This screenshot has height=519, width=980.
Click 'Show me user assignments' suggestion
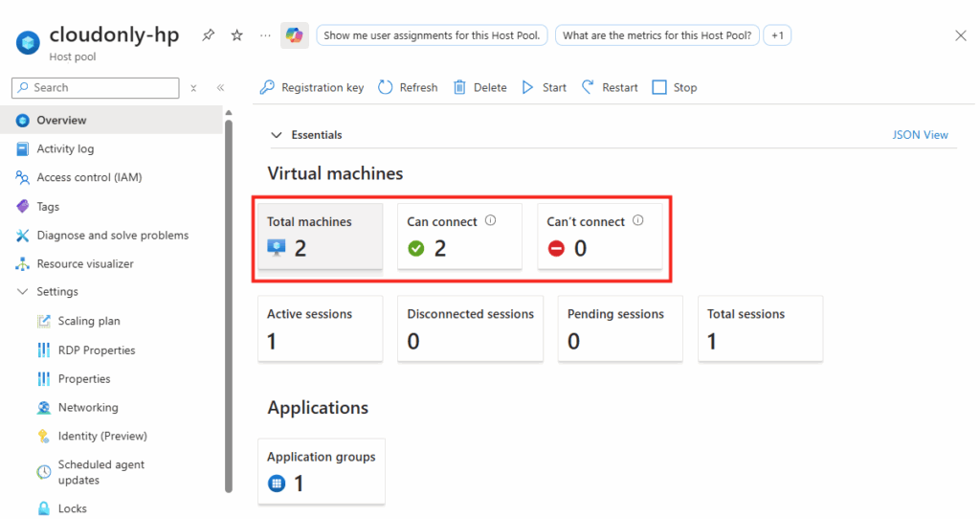click(x=433, y=35)
